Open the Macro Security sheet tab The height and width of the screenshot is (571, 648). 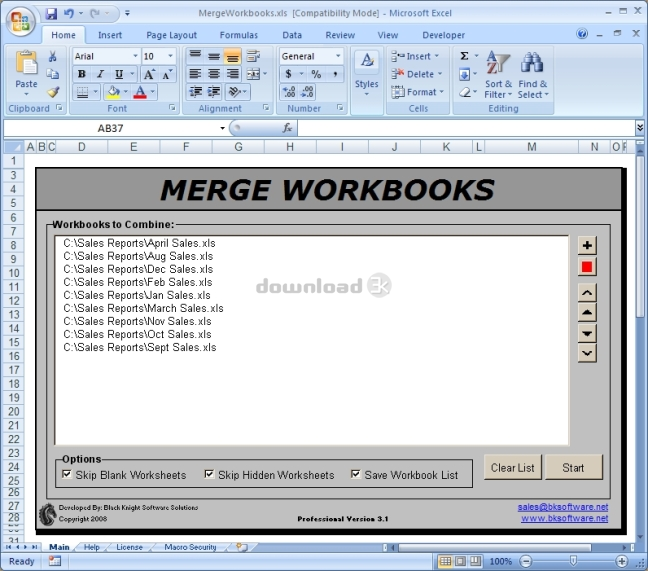pos(190,547)
